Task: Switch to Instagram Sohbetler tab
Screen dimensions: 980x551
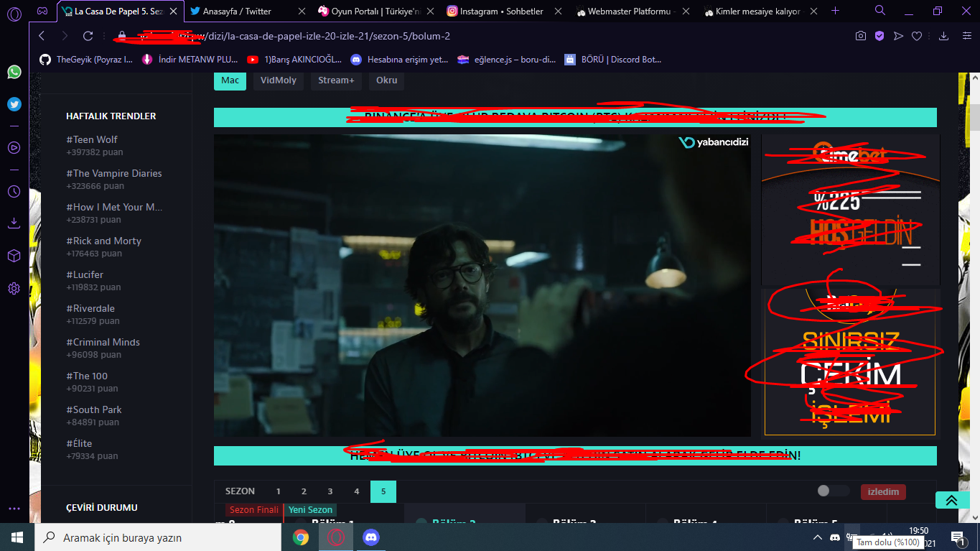Action: (x=504, y=11)
